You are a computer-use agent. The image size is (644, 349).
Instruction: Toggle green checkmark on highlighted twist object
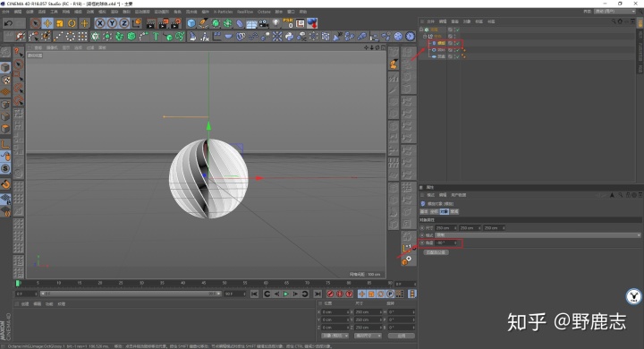(458, 43)
